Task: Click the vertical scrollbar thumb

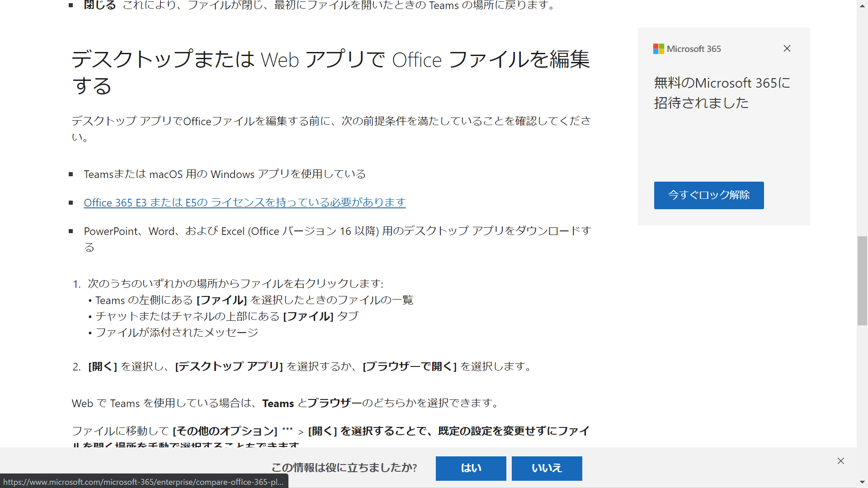Action: (862, 281)
